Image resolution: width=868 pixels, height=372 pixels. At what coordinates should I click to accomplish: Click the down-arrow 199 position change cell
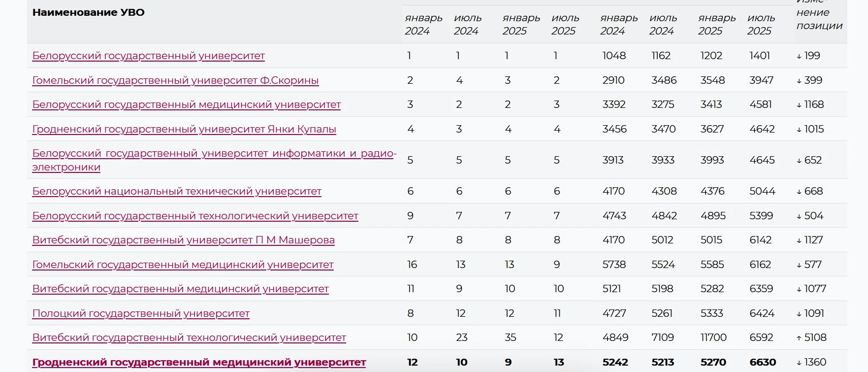(x=808, y=56)
